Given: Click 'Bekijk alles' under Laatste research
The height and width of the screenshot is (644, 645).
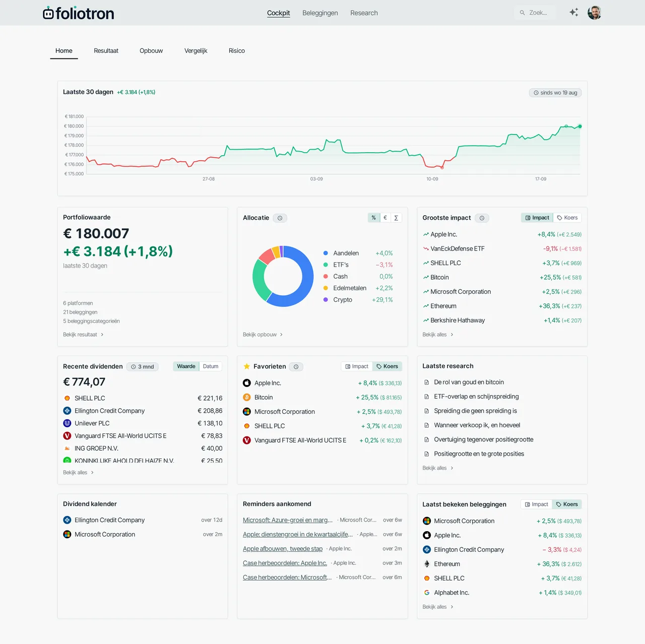Looking at the screenshot, I should click(x=438, y=468).
